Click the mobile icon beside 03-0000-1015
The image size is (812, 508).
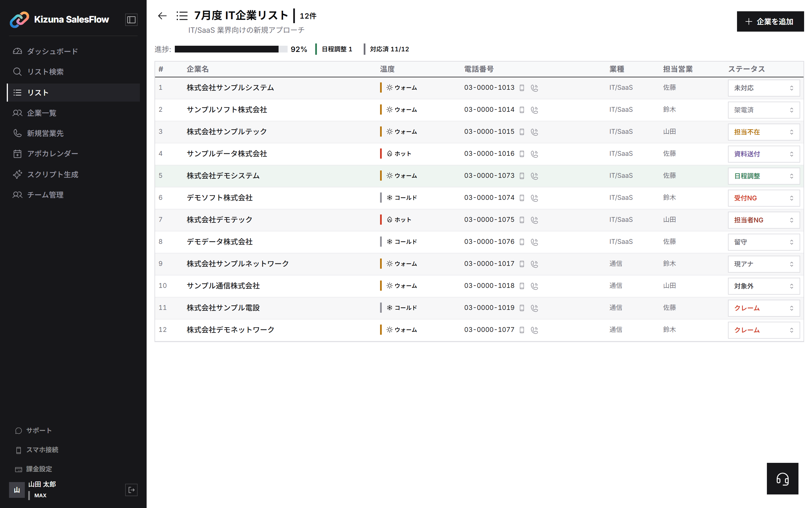522,132
